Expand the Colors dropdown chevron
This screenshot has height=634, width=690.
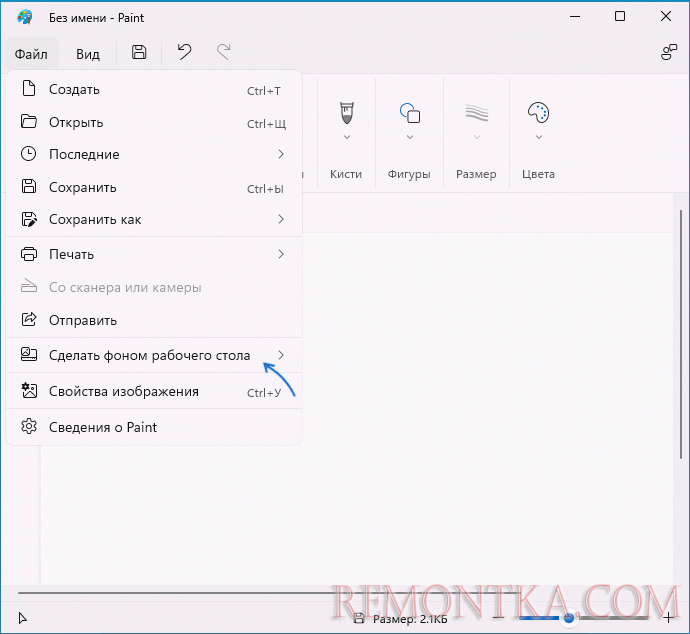(538, 137)
